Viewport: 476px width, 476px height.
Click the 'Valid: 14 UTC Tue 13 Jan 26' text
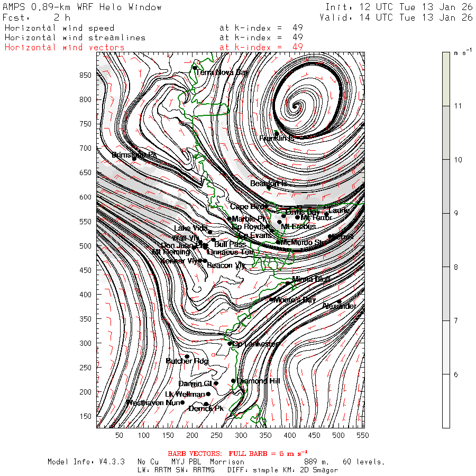[396, 17]
